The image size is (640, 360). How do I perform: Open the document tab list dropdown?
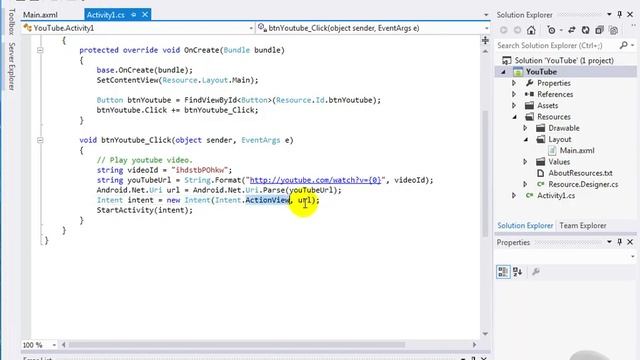click(x=486, y=15)
